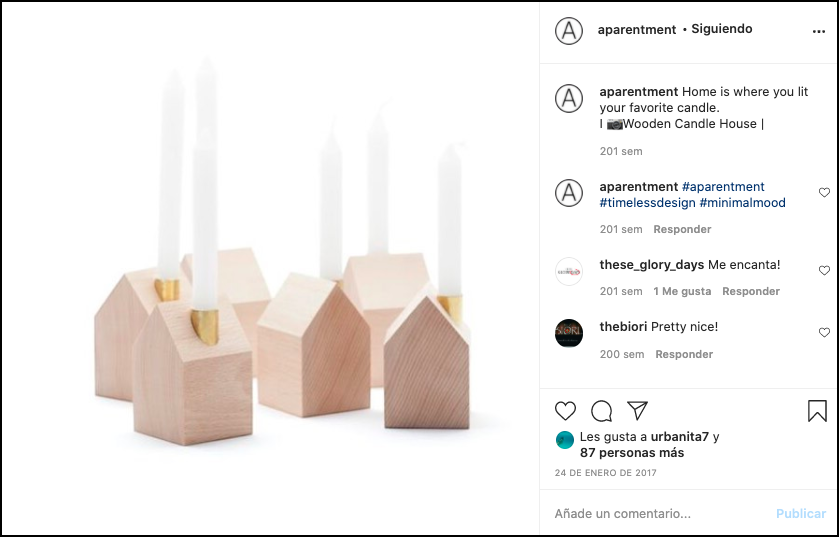This screenshot has height=537, width=839.
Task: Share post via paper plane icon
Action: click(637, 410)
